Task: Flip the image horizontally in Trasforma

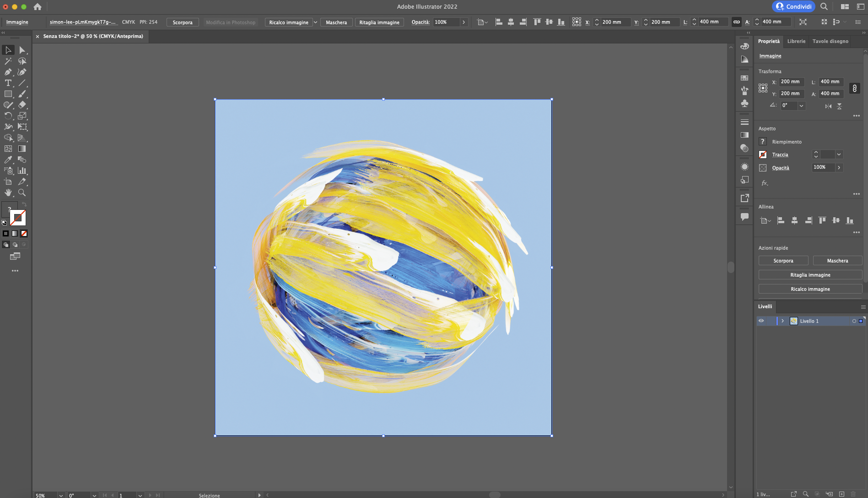Action: coord(828,106)
